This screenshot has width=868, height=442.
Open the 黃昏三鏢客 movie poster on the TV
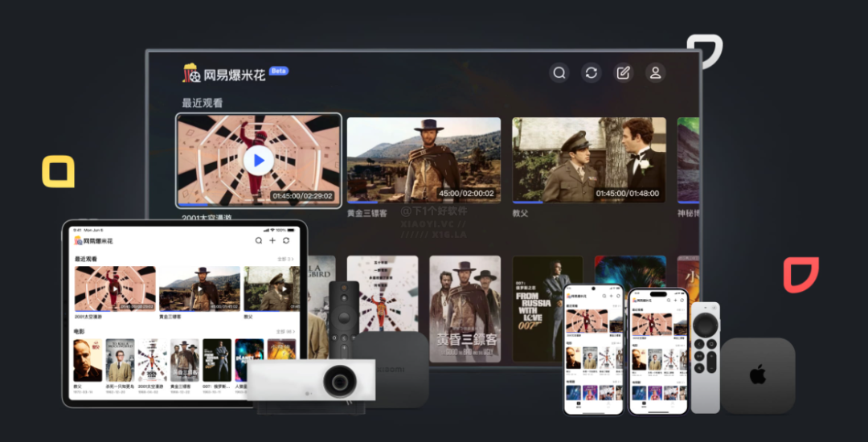(465, 309)
